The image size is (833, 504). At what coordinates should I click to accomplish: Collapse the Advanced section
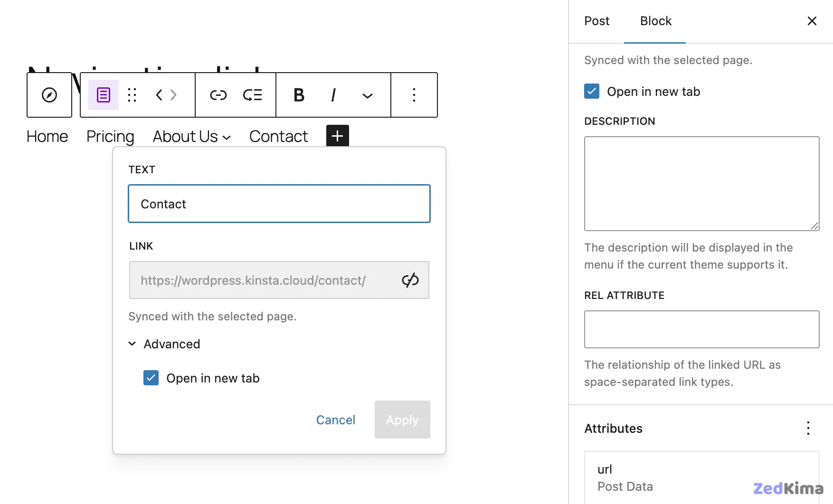coord(132,344)
